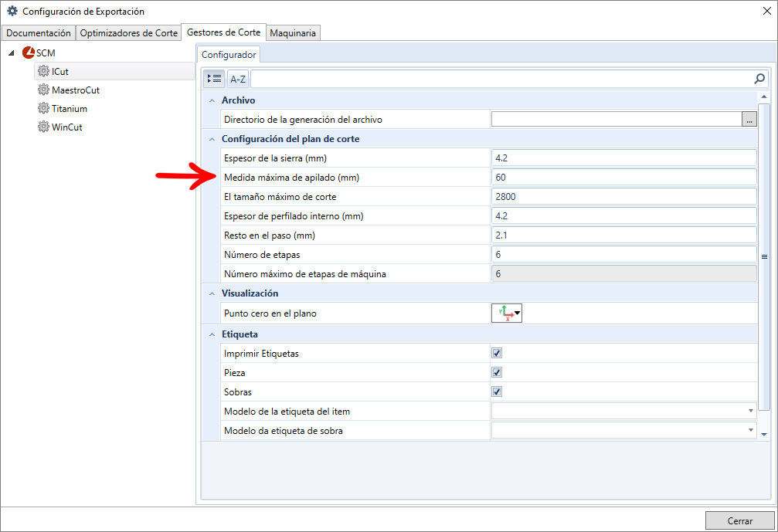Click the SCM logo icon in tree
The image size is (778, 532).
29,53
